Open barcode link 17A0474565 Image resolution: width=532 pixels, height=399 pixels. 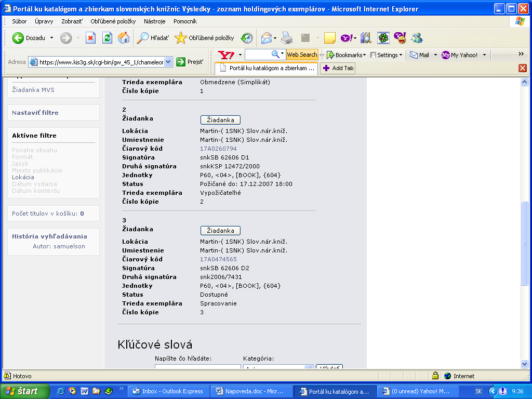218,259
